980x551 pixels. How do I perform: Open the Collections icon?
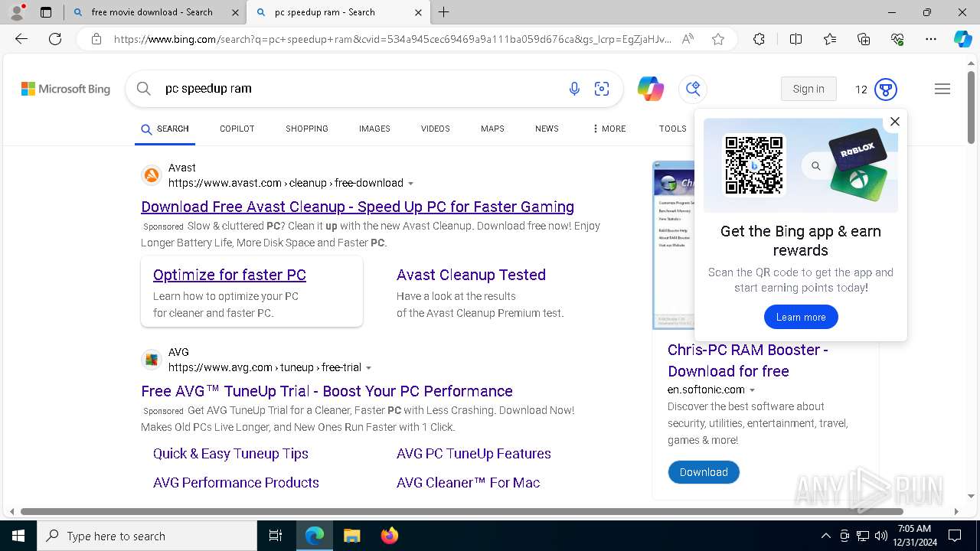click(x=864, y=39)
